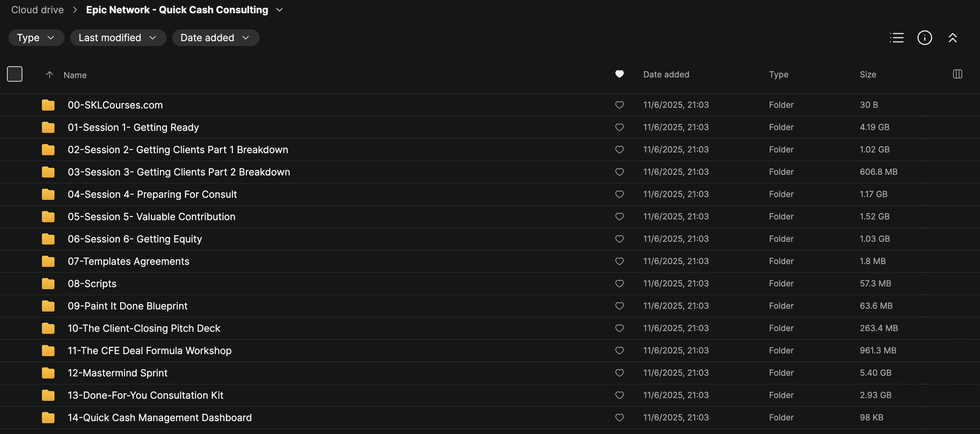Viewport: 980px width, 434px height.
Task: Click the favorites heart column header
Action: click(x=619, y=74)
